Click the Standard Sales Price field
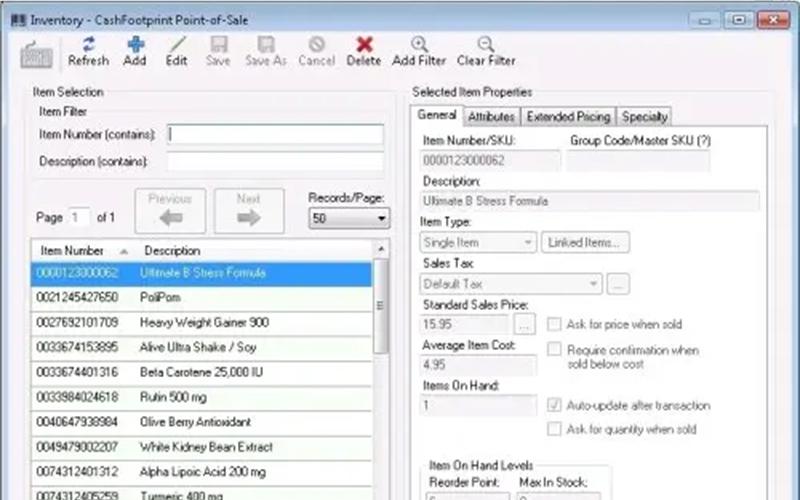Screen dimensions: 800x500 pos(465,324)
